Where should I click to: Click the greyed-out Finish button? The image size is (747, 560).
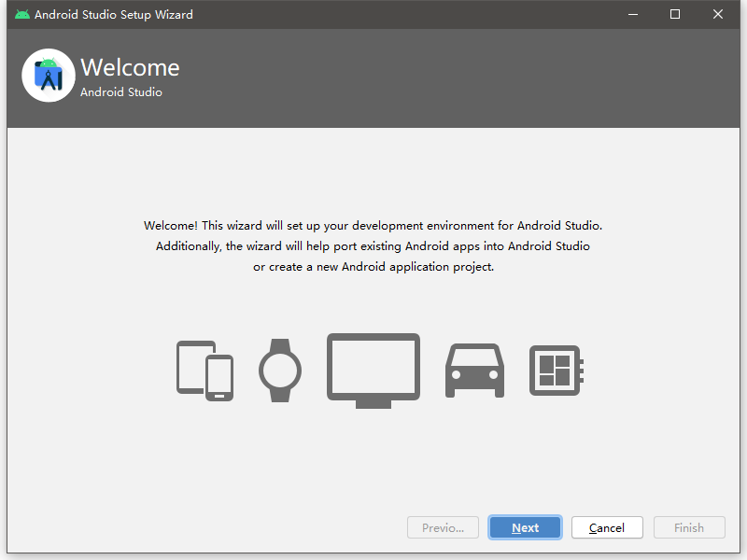coord(689,527)
